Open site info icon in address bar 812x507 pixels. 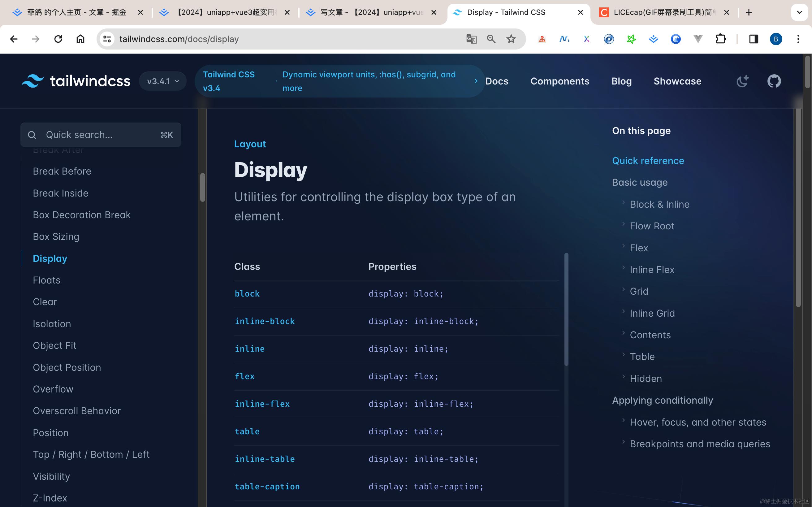point(107,39)
